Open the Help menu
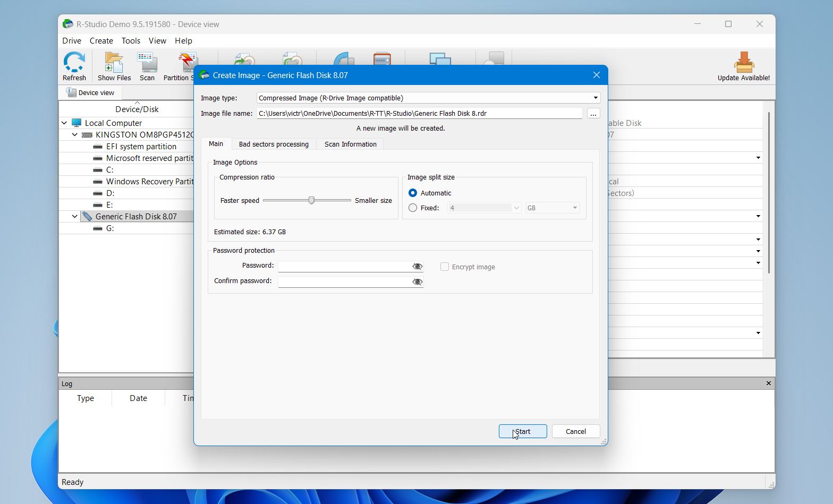Viewport: 833px width, 504px height. (x=183, y=40)
